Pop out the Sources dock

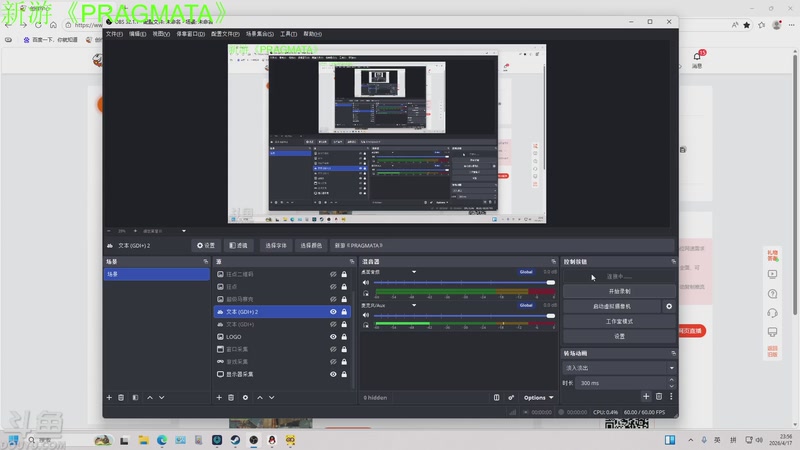(352, 261)
